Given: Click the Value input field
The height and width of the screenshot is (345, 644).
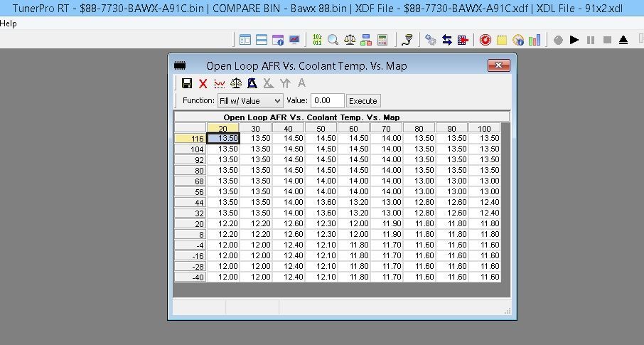Looking at the screenshot, I should [327, 101].
